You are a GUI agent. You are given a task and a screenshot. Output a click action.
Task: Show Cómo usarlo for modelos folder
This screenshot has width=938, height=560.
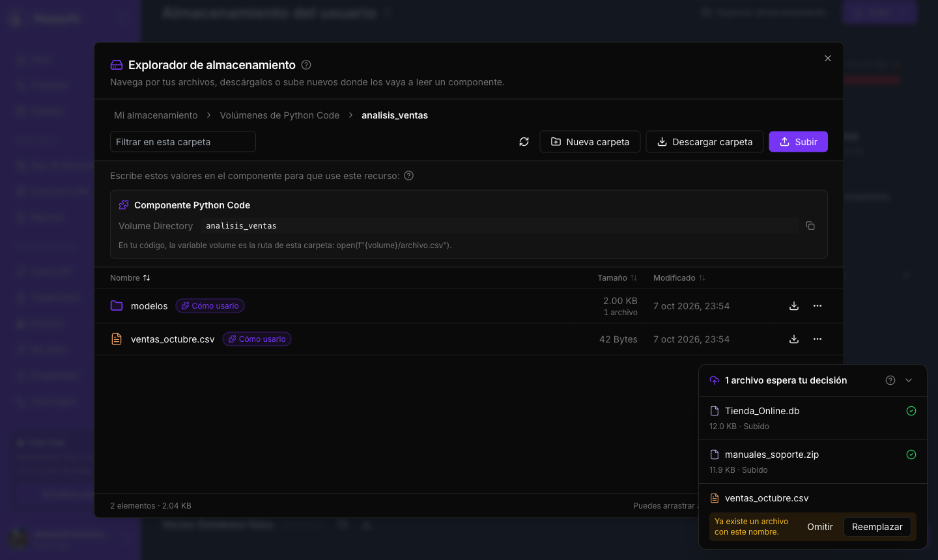pyautogui.click(x=210, y=306)
